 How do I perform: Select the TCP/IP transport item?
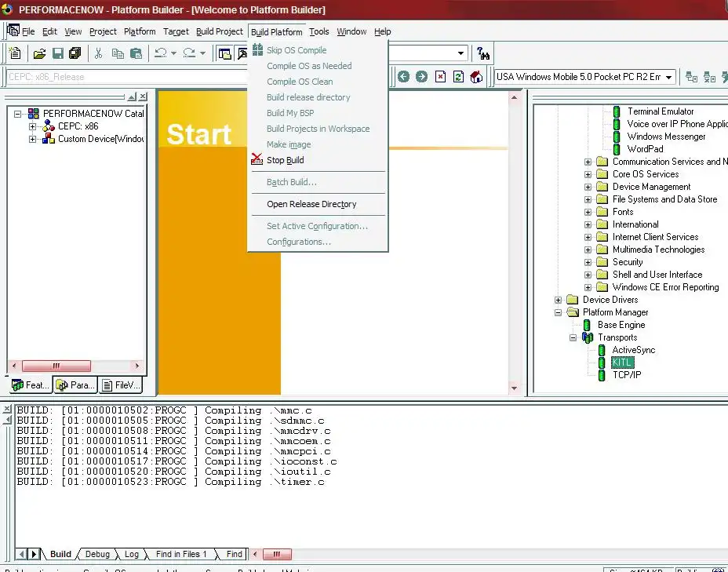coord(626,375)
